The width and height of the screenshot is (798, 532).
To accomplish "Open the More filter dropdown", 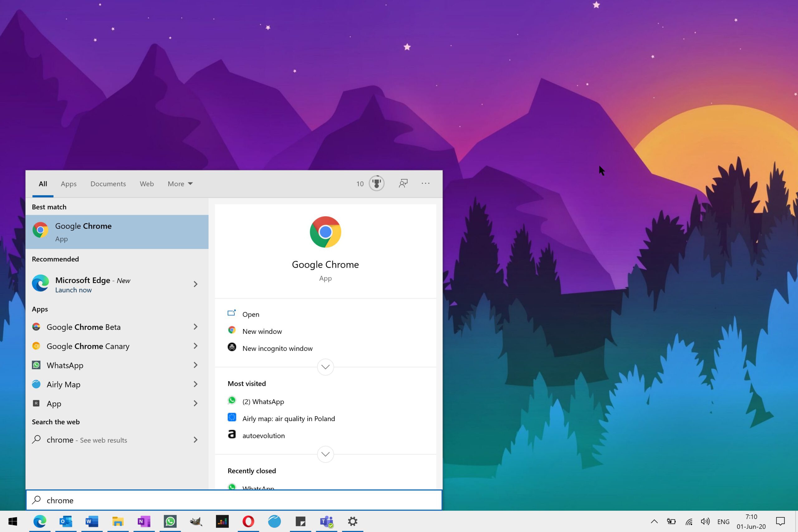I will tap(180, 184).
